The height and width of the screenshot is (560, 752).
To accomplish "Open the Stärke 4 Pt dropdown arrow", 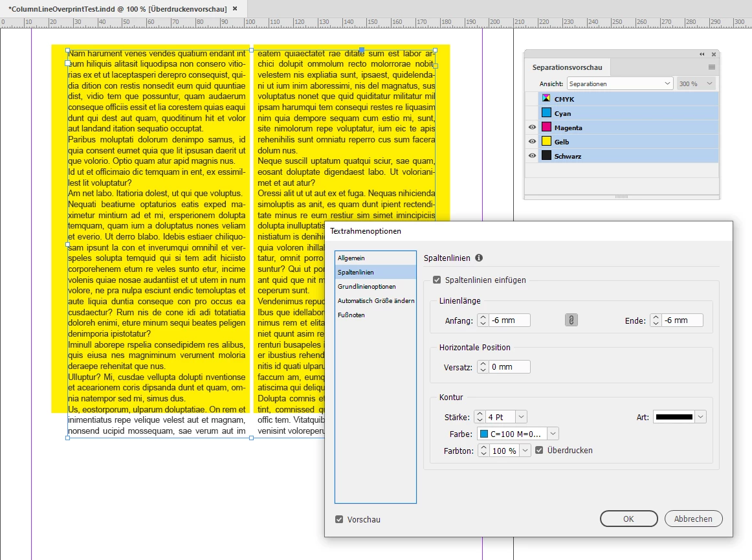I will [522, 417].
